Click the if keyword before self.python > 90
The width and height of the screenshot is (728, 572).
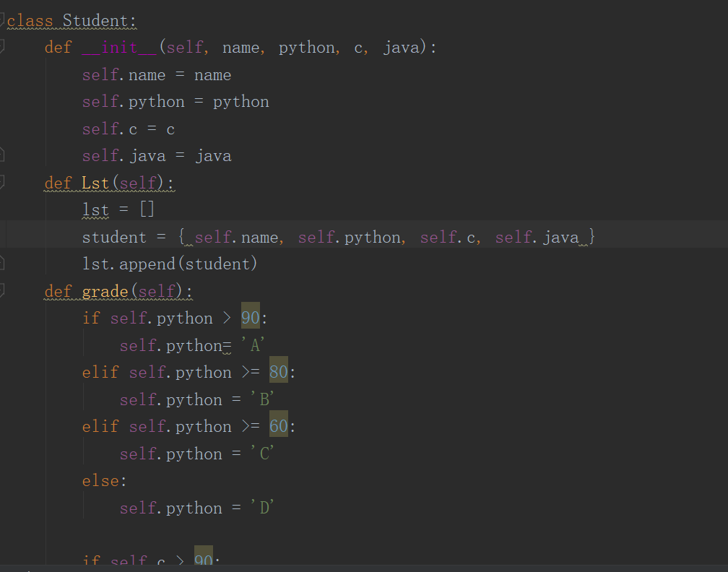pos(91,318)
